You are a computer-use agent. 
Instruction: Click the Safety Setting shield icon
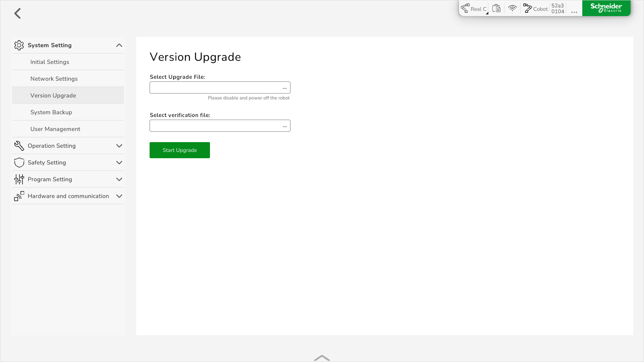pos(19,163)
